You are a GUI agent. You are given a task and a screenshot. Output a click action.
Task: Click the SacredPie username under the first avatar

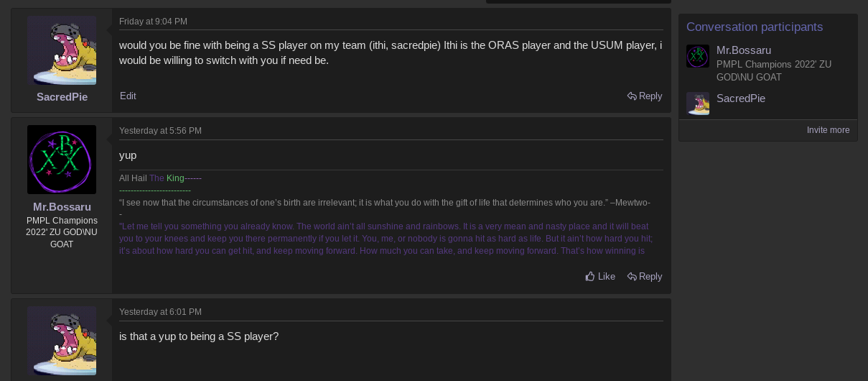(62, 97)
